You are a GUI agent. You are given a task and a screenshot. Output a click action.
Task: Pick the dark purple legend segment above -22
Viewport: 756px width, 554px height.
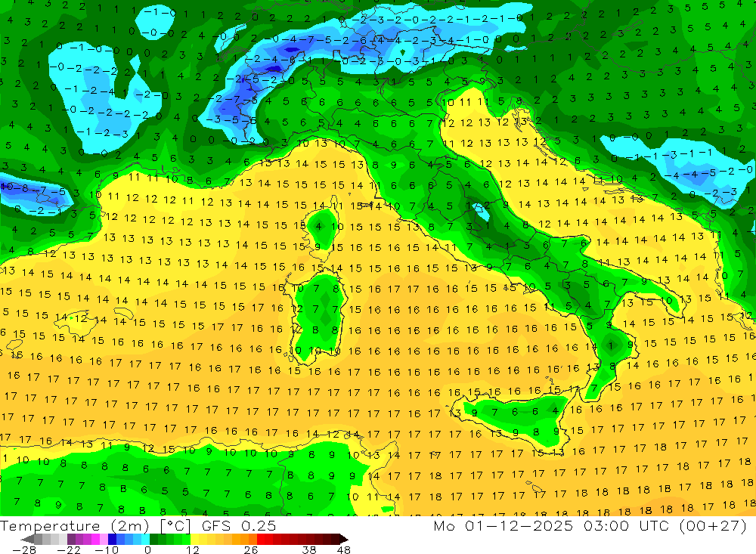pyautogui.click(x=71, y=539)
